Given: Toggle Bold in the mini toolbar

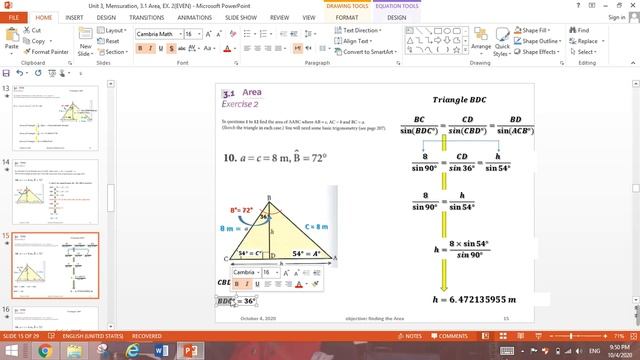Looking at the screenshot, I should (x=236, y=284).
